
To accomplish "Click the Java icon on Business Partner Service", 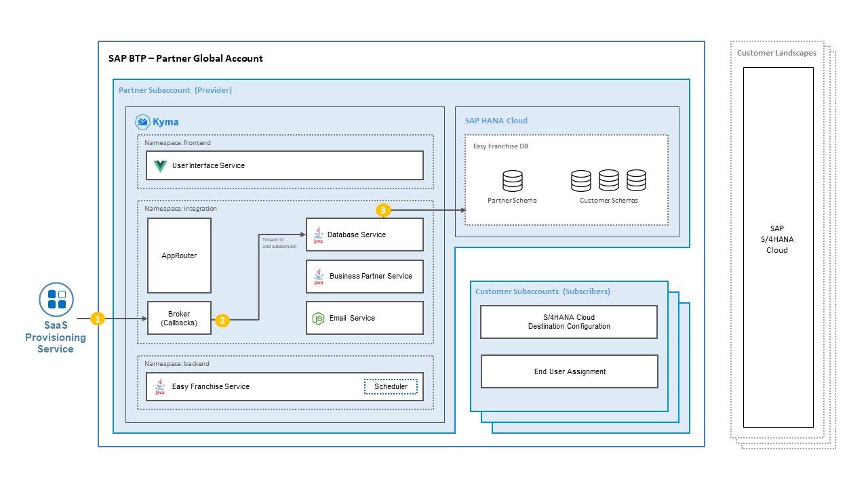I will tap(318, 277).
